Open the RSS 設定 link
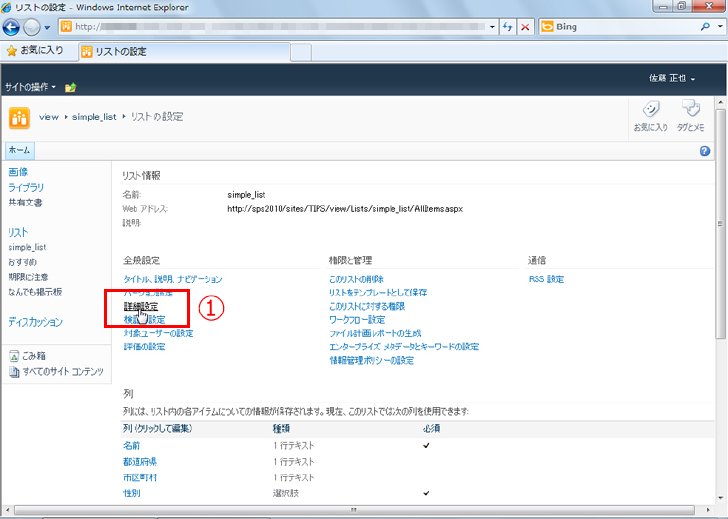728x519 pixels. pos(546,279)
